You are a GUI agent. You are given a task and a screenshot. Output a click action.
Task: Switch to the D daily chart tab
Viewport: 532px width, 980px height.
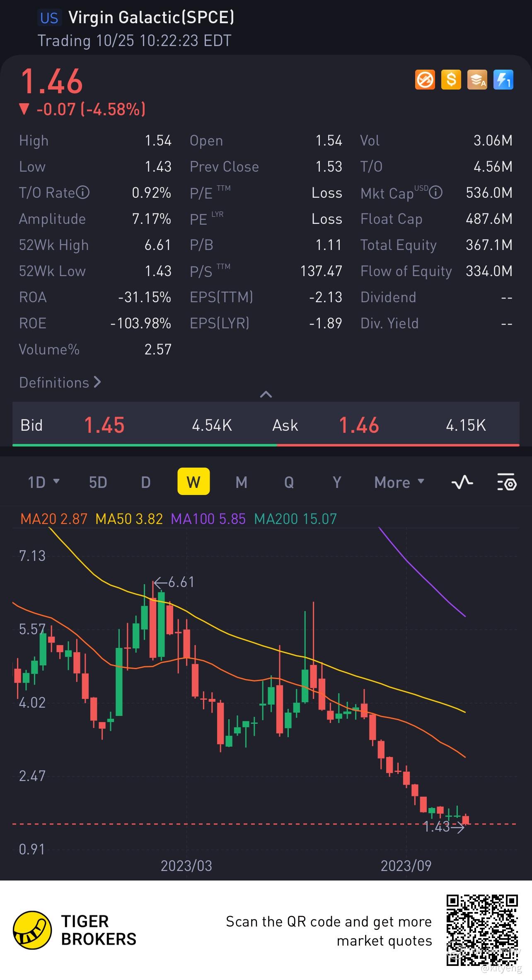coord(145,482)
